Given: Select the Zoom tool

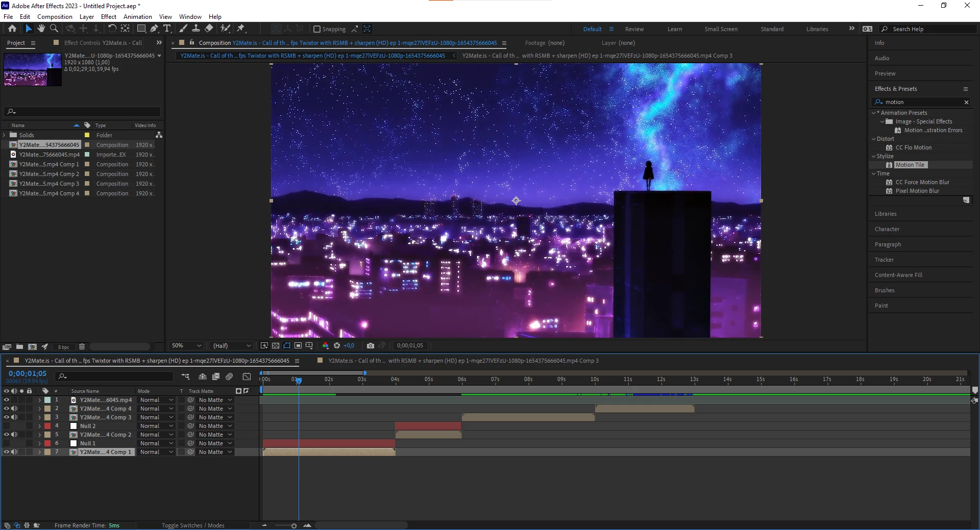Looking at the screenshot, I should point(54,29).
